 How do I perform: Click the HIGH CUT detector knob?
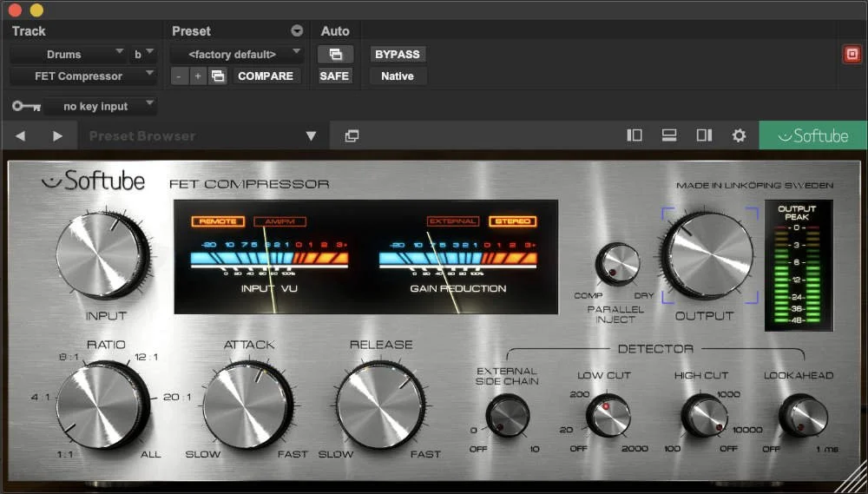704,415
